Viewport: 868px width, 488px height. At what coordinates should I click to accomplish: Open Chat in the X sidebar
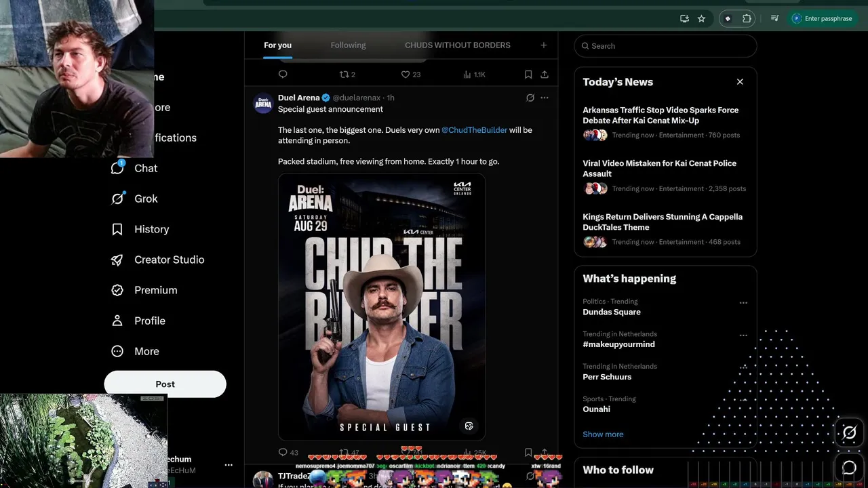(x=134, y=168)
